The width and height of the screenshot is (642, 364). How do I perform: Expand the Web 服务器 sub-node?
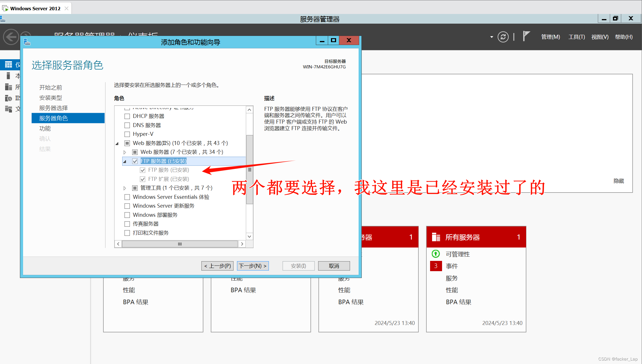tap(125, 152)
